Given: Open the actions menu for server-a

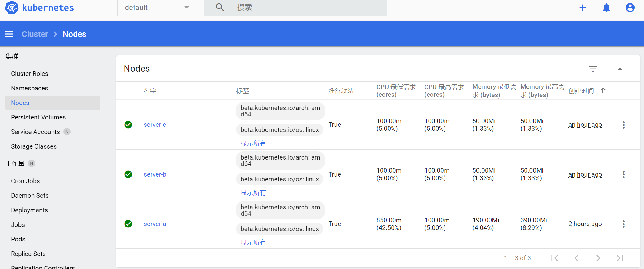Looking at the screenshot, I should 623,224.
